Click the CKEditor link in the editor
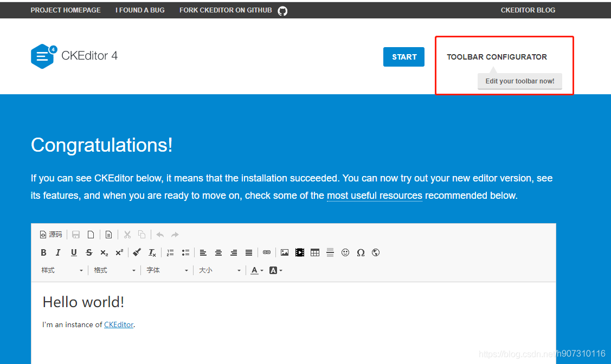Screen dimensions: 611x364 [118, 324]
